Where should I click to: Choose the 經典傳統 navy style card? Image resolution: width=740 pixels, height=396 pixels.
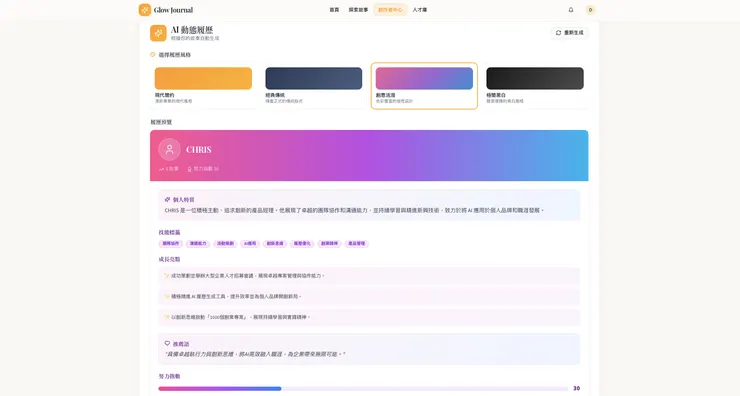pyautogui.click(x=314, y=86)
